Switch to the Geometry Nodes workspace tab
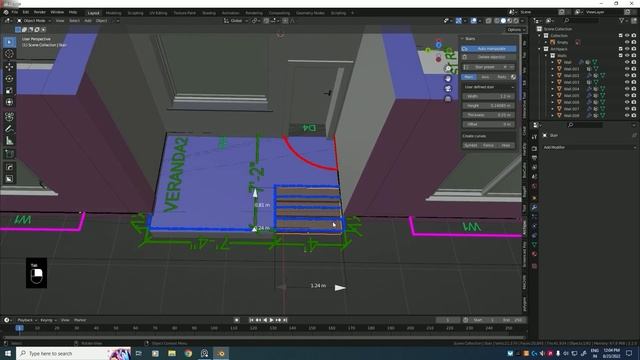Image resolution: width=640 pixels, height=360 pixels. click(x=310, y=13)
